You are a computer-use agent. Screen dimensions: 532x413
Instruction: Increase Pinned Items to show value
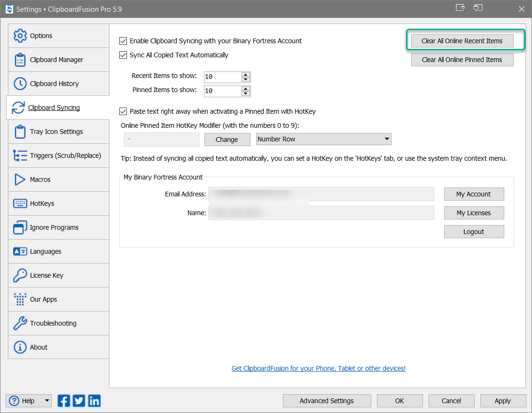[246, 89]
